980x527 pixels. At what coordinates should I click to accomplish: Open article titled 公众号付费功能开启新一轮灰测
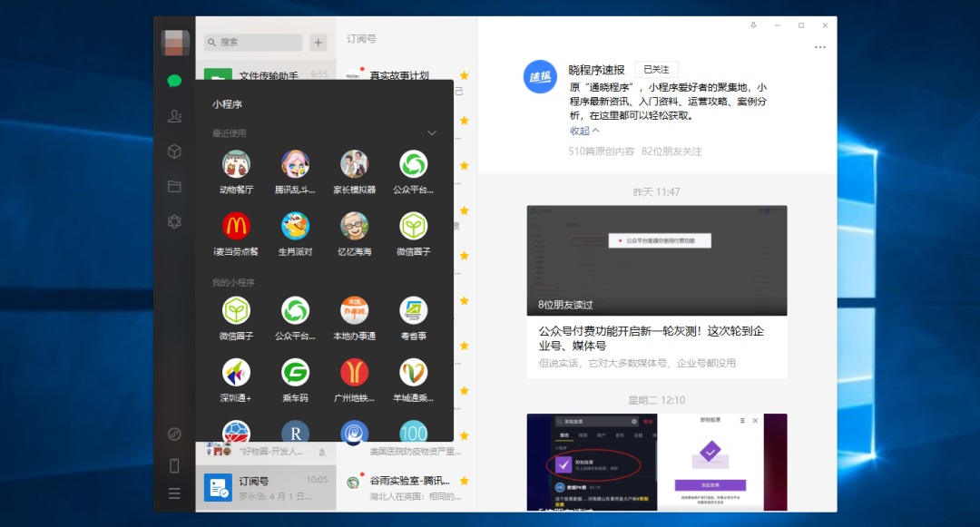[x=652, y=337]
